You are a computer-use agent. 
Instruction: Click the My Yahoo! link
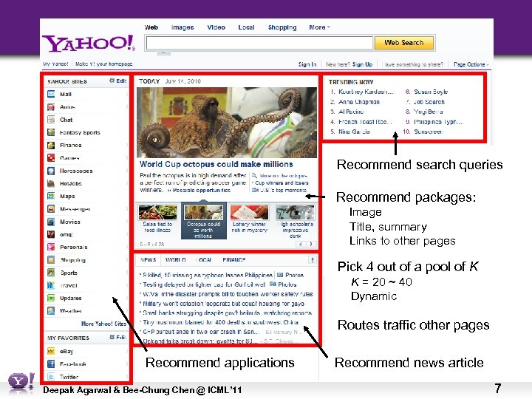[55, 64]
